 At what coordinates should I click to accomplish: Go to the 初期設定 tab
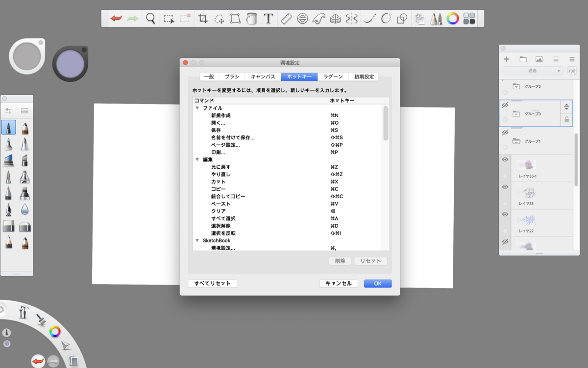pyautogui.click(x=364, y=77)
